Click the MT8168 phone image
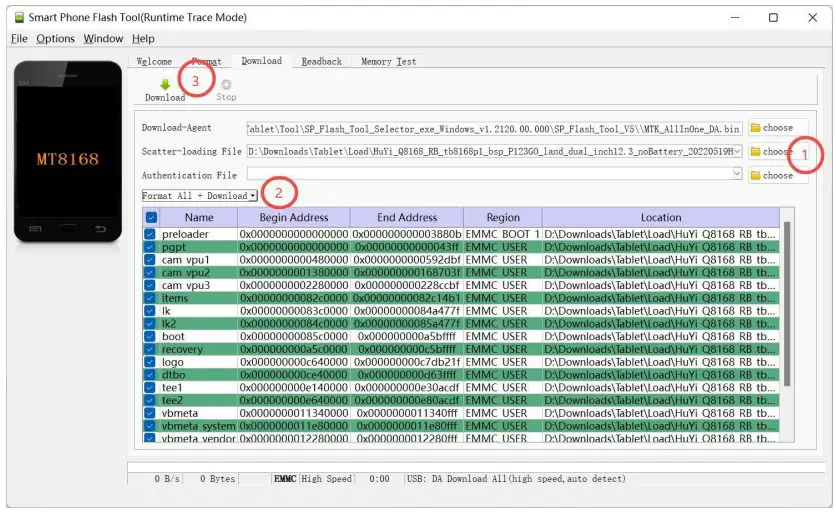Image resolution: width=836 pixels, height=513 pixels. [x=67, y=160]
